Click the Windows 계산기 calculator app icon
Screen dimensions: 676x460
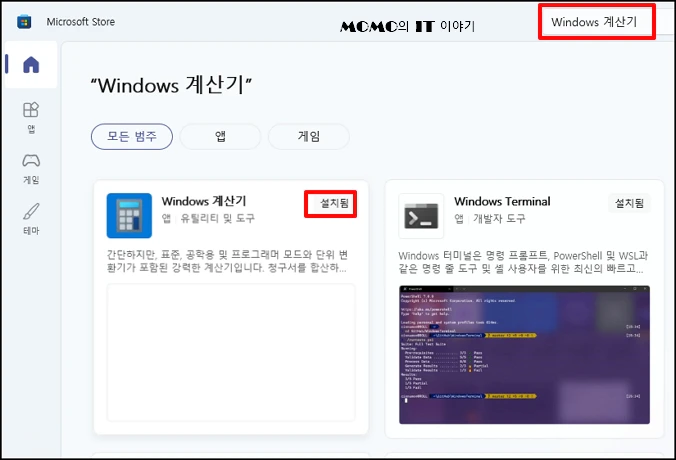coord(129,216)
